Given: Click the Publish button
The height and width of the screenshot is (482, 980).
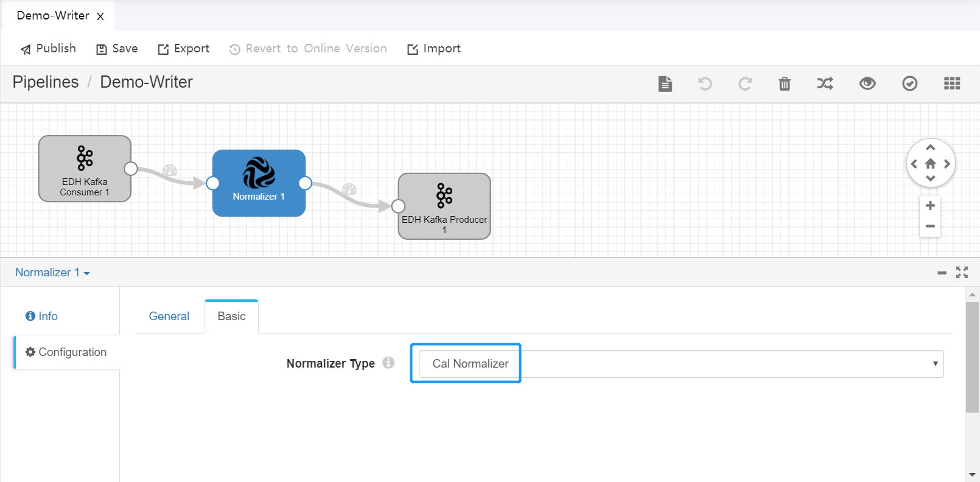Looking at the screenshot, I should click(48, 49).
